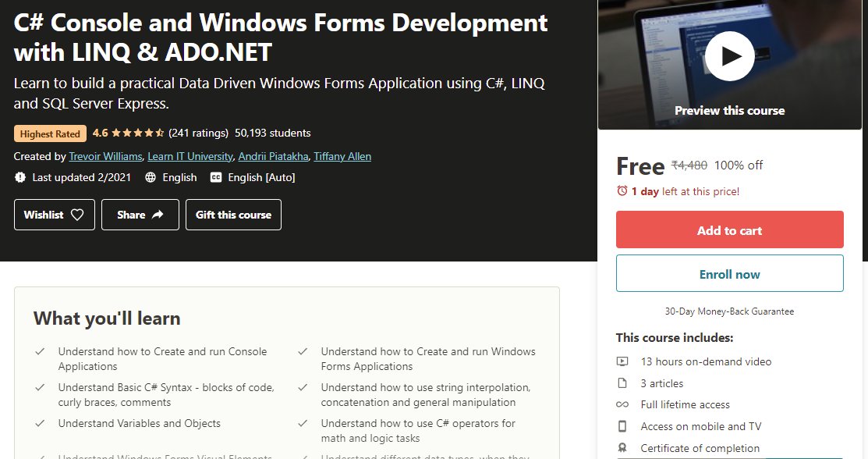The image size is (868, 459).
Task: Click the heart icon on Wishlist
Action: (x=77, y=215)
